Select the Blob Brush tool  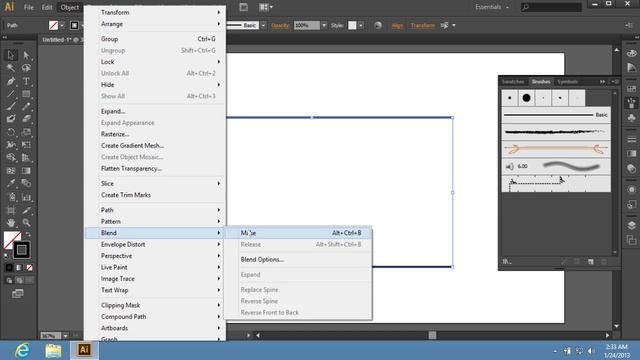click(x=11, y=119)
